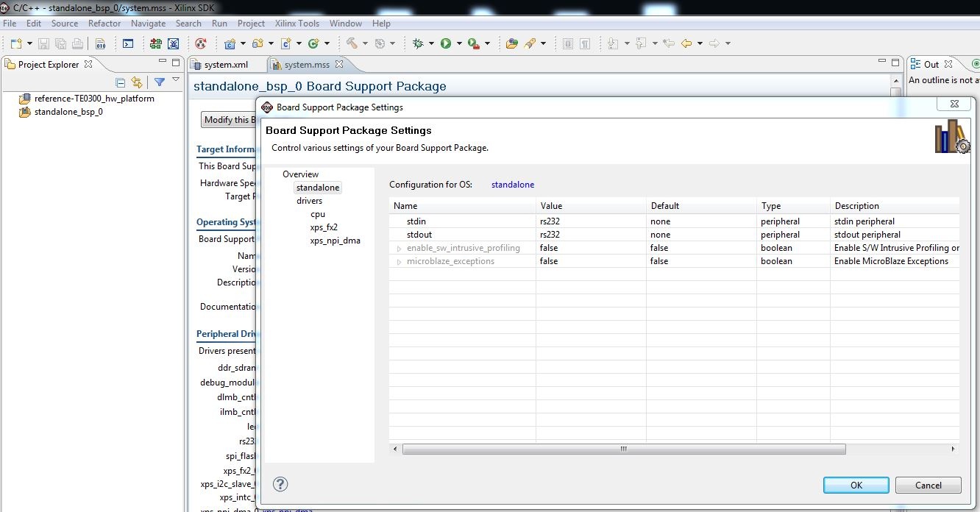Click the Build hammer icon
The image size is (980, 512).
point(352,43)
